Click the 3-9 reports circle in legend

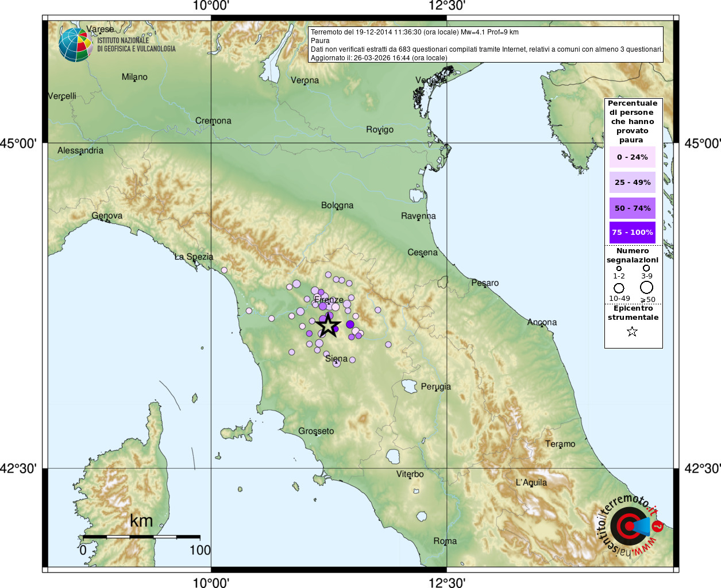[646, 268]
